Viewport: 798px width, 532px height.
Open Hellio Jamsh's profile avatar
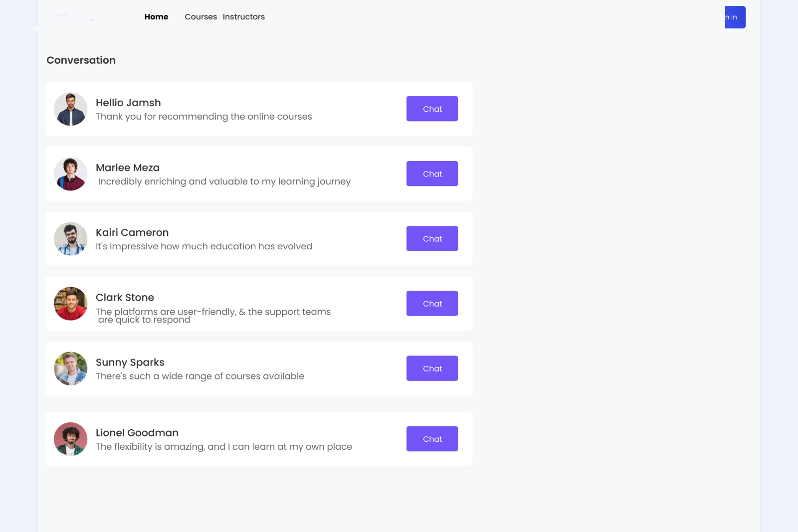(70, 109)
